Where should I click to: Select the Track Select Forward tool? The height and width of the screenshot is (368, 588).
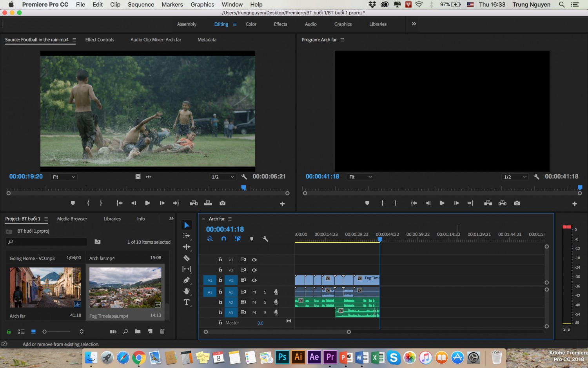pos(187,236)
